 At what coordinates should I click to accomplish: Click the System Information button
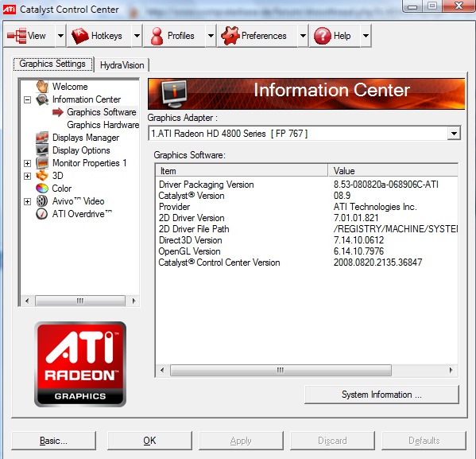tap(381, 395)
